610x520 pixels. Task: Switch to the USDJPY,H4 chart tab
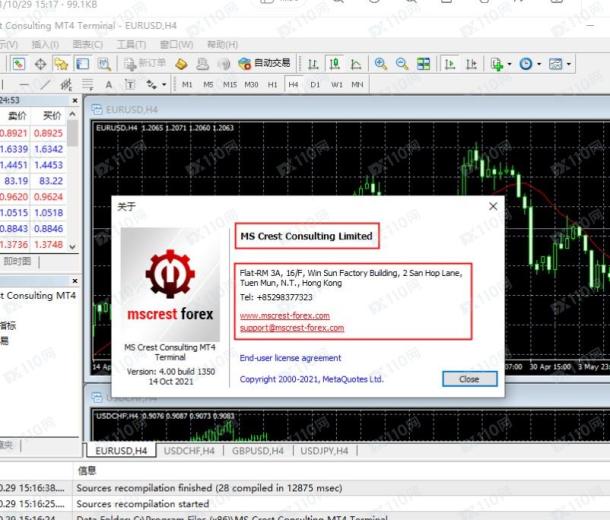tap(324, 451)
